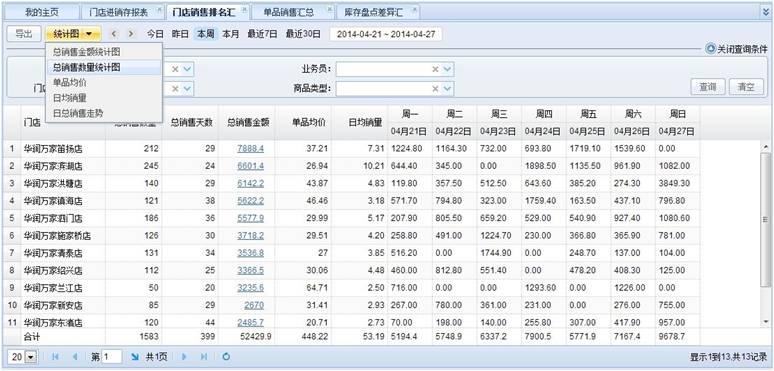Select the 本周 date filter
The height and width of the screenshot is (371, 774).
(205, 34)
